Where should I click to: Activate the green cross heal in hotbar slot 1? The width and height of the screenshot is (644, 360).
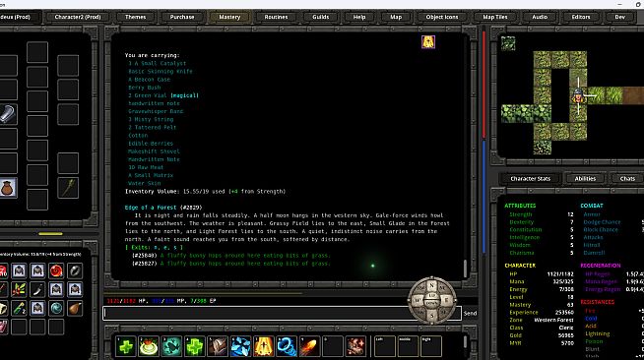126,346
